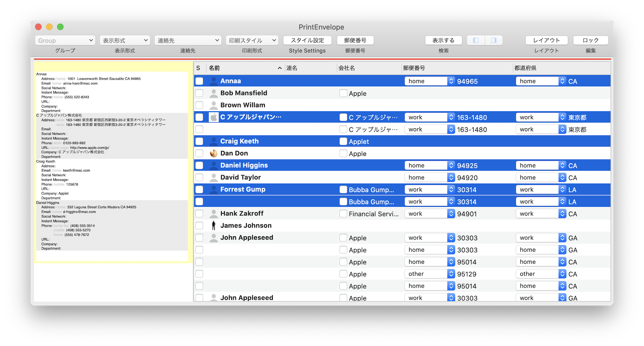This screenshot has width=644, height=346.
Task: Click Daniel Higgins's entry in the preview pane
Action: (x=112, y=226)
